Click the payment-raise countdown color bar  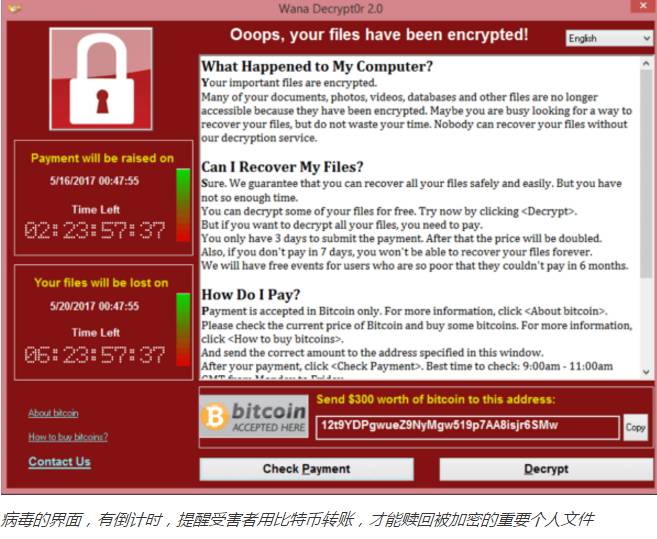click(x=183, y=205)
